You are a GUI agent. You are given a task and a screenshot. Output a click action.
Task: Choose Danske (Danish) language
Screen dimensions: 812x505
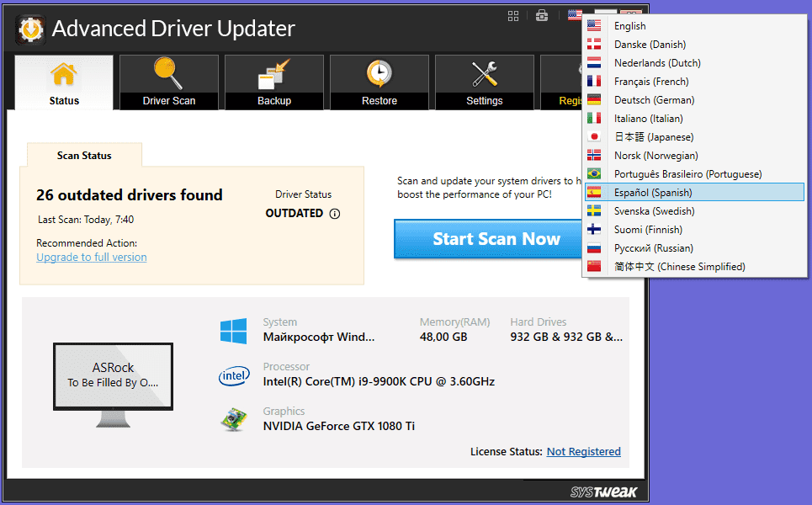pos(694,45)
